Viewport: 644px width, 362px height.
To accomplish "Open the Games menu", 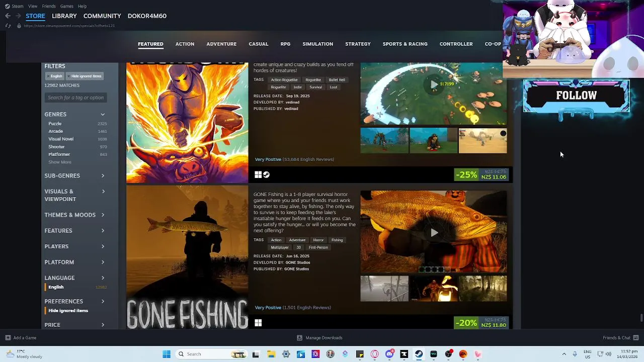I will tap(66, 6).
